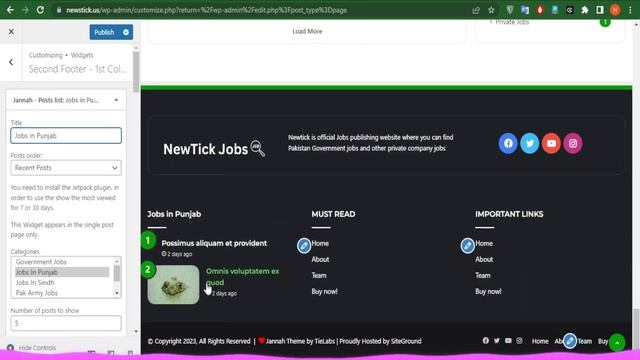Click About under IMPORTANT LINKS

[484, 259]
